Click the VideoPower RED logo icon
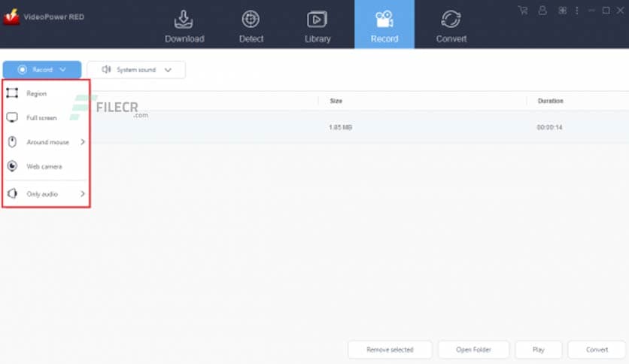This screenshot has height=364, width=629. click(11, 17)
